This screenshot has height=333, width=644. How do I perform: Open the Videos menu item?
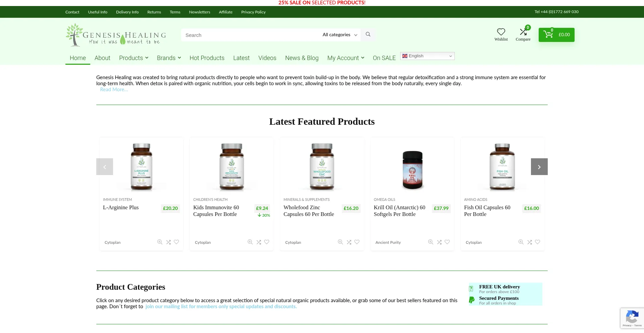(267, 58)
